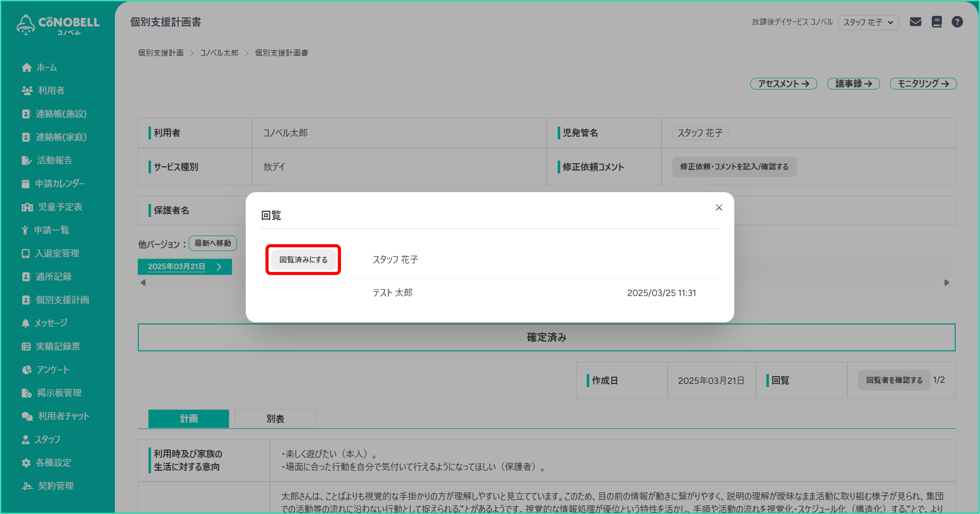Click breadcrumb link 個別支援計画
Viewport: 980px width, 514px height.
160,53
